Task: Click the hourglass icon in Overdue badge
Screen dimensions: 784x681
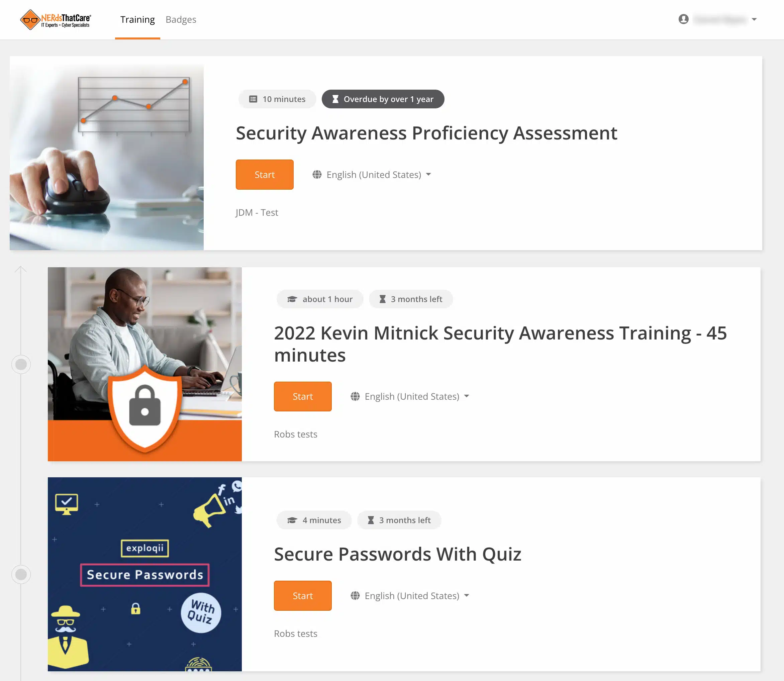Action: click(335, 99)
